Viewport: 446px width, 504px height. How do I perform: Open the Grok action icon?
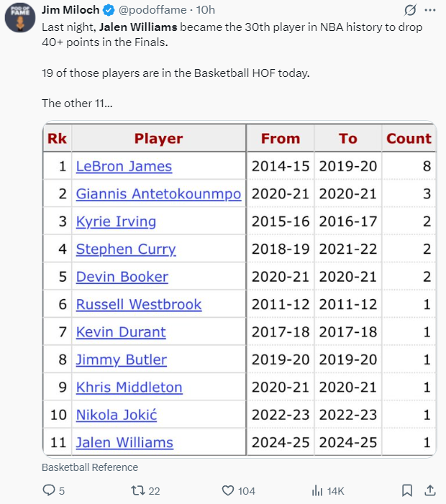[x=411, y=10]
